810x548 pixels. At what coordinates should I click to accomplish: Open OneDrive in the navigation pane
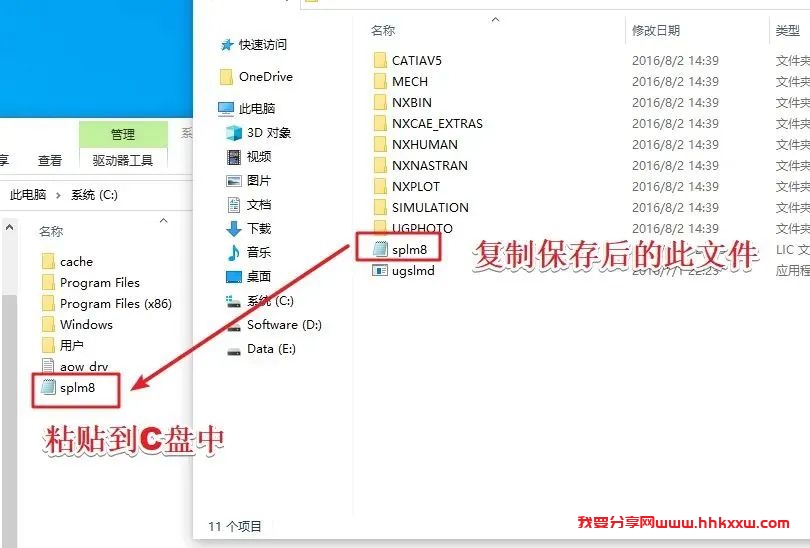point(266,76)
